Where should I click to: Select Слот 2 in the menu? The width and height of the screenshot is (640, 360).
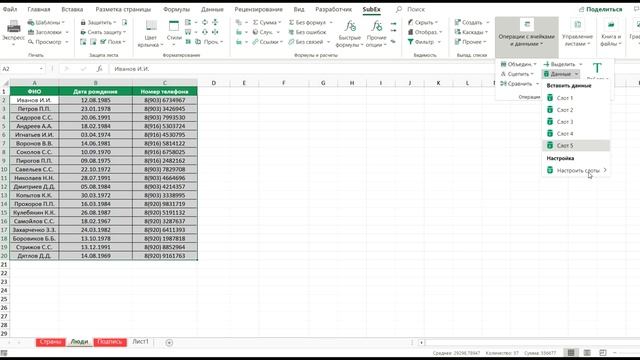coord(576,110)
